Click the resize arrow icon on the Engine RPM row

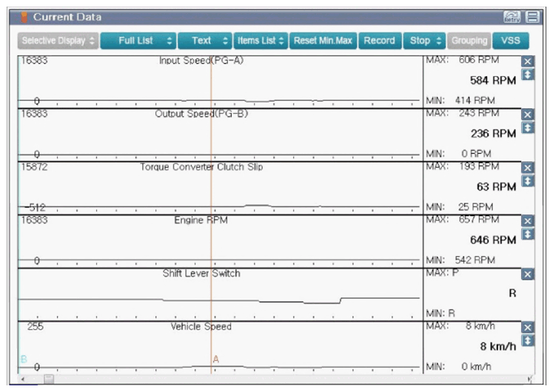527,234
